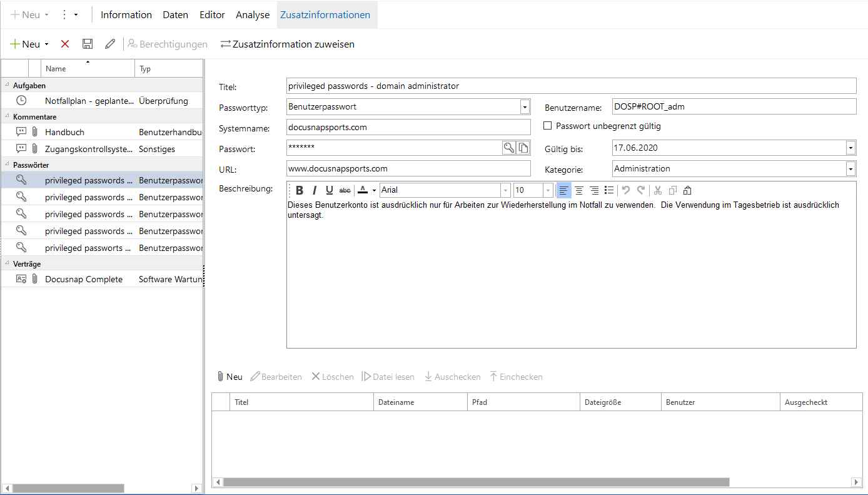Switch to the Analyse tab

(x=253, y=14)
